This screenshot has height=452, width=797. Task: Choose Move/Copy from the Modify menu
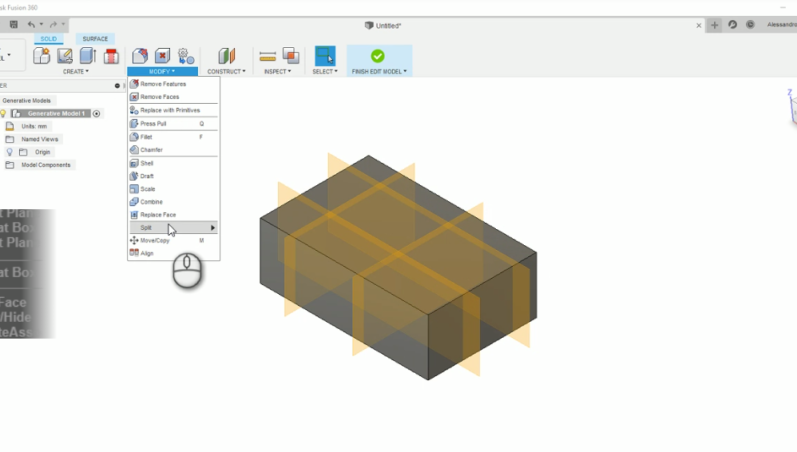(x=173, y=240)
